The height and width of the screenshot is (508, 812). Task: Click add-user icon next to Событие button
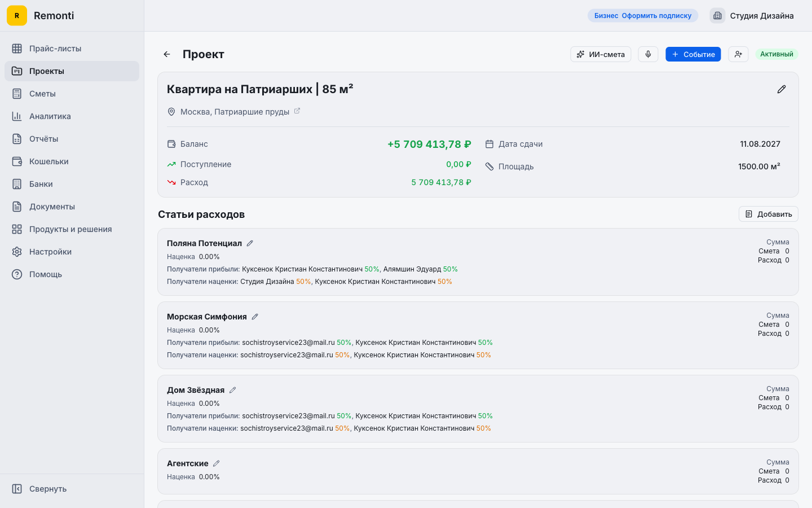738,54
